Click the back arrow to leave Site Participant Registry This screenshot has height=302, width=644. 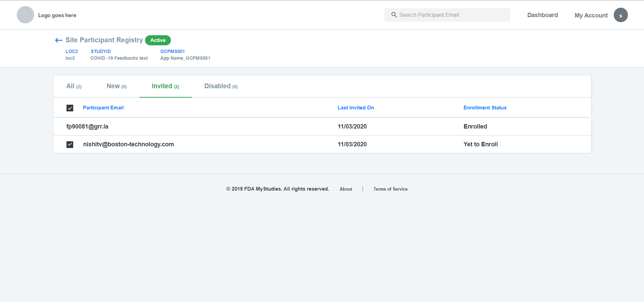pyautogui.click(x=58, y=40)
